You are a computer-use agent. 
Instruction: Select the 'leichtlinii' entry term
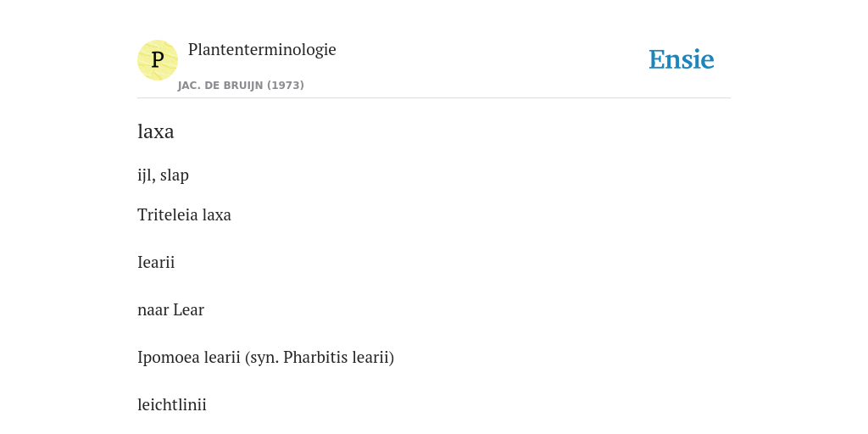coord(172,405)
